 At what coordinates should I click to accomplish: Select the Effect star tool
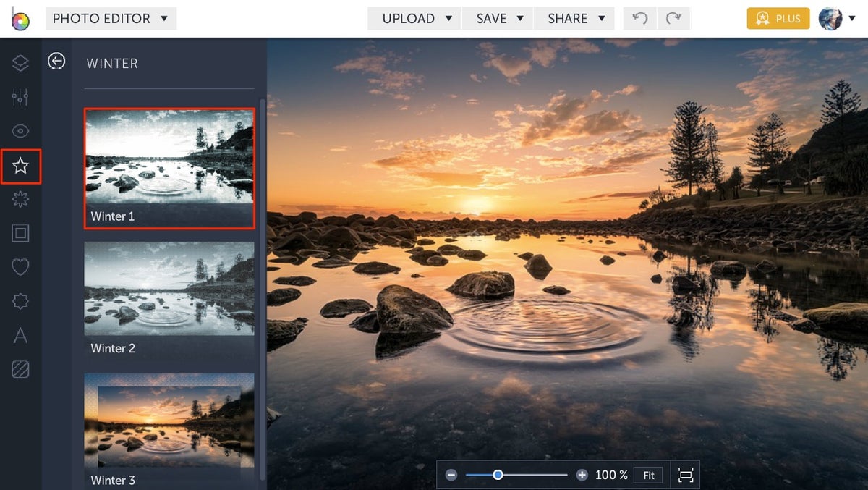pyautogui.click(x=20, y=166)
